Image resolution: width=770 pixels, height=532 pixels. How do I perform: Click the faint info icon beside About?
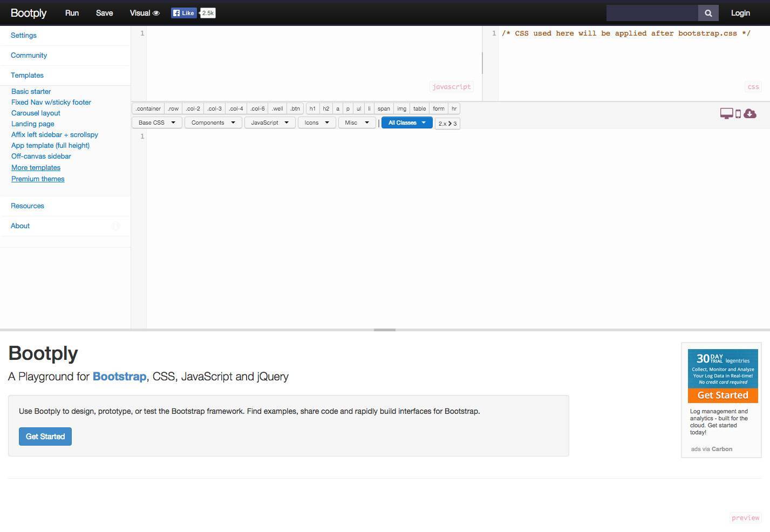tap(115, 226)
